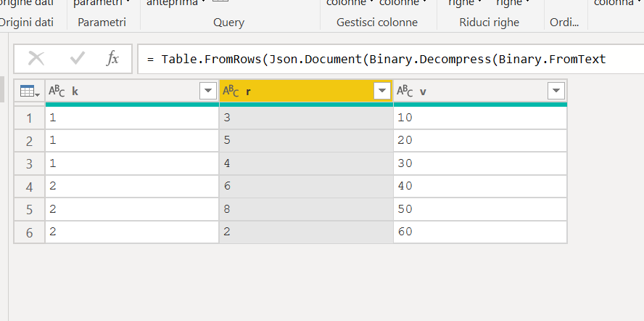The width and height of the screenshot is (644, 321).
Task: Click the cell with value 5 in column r
Action: click(x=306, y=141)
